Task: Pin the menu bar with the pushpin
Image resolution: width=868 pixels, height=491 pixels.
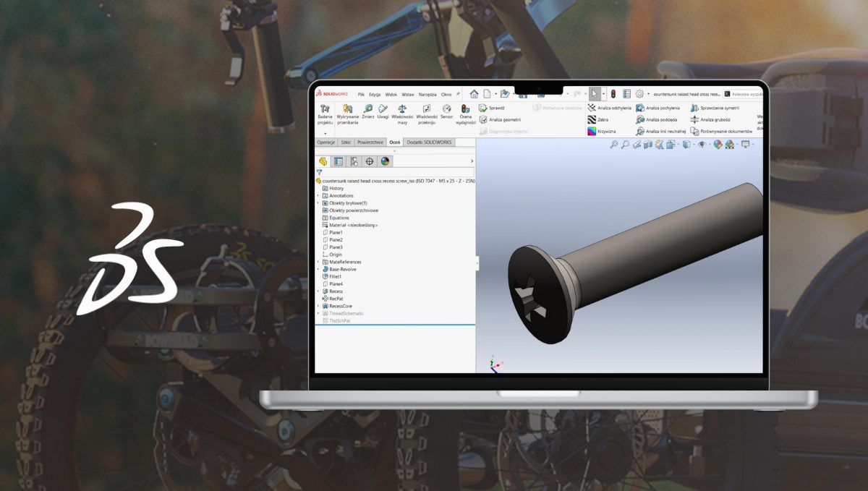Action: [458, 94]
